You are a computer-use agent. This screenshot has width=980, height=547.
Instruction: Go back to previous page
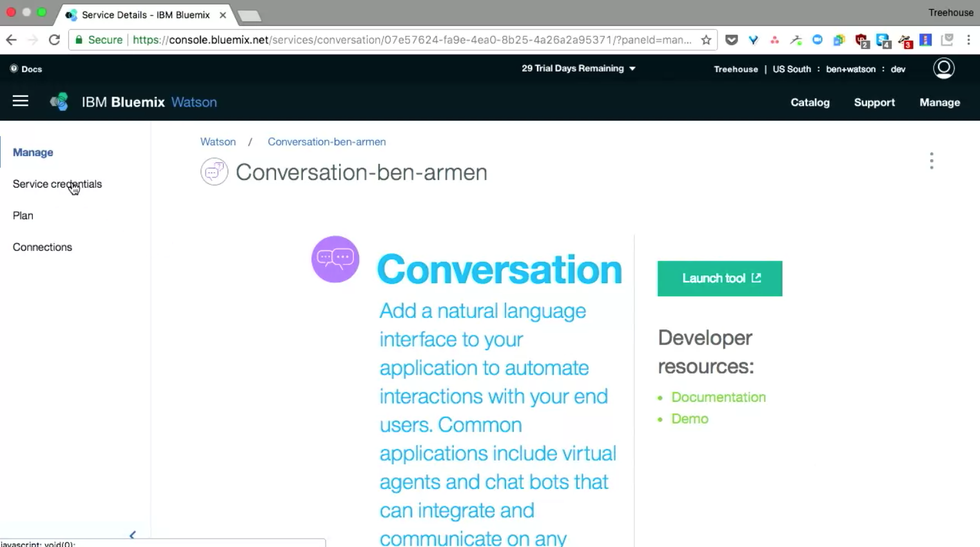tap(11, 40)
